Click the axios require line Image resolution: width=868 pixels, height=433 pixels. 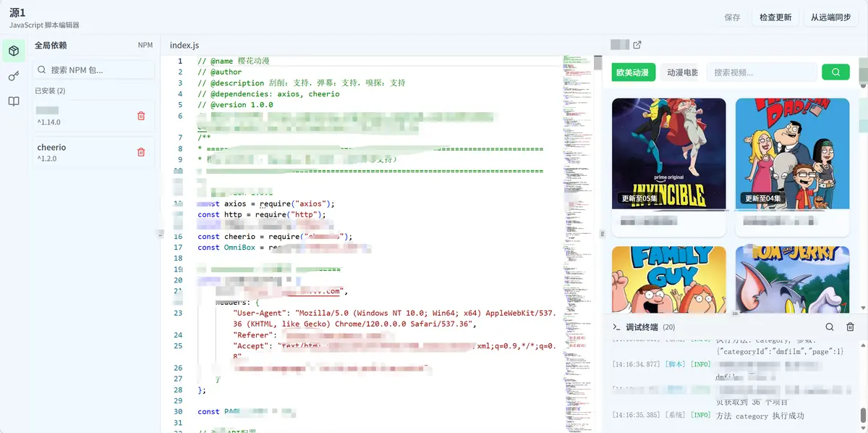266,204
